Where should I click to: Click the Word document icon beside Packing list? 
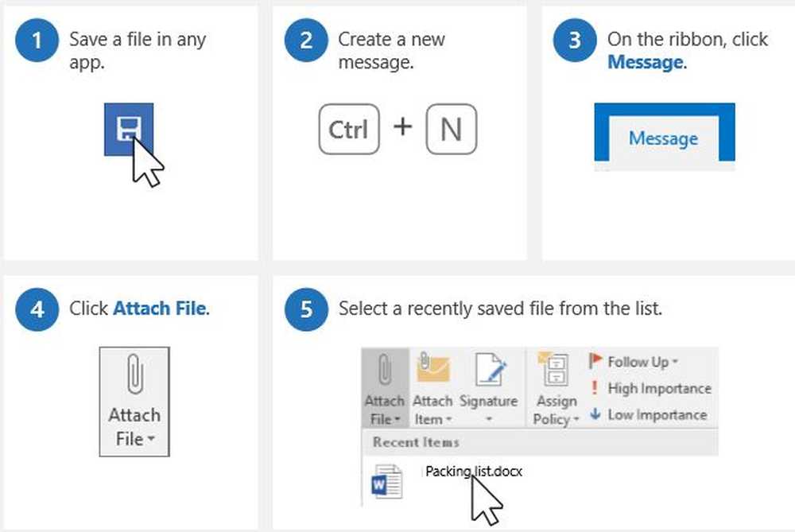pyautogui.click(x=387, y=483)
